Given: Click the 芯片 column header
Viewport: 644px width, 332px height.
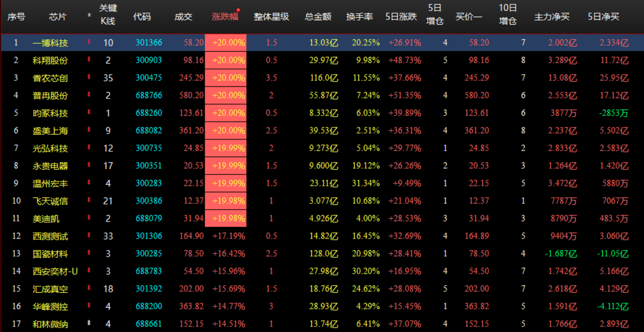Looking at the screenshot, I should tap(57, 16).
